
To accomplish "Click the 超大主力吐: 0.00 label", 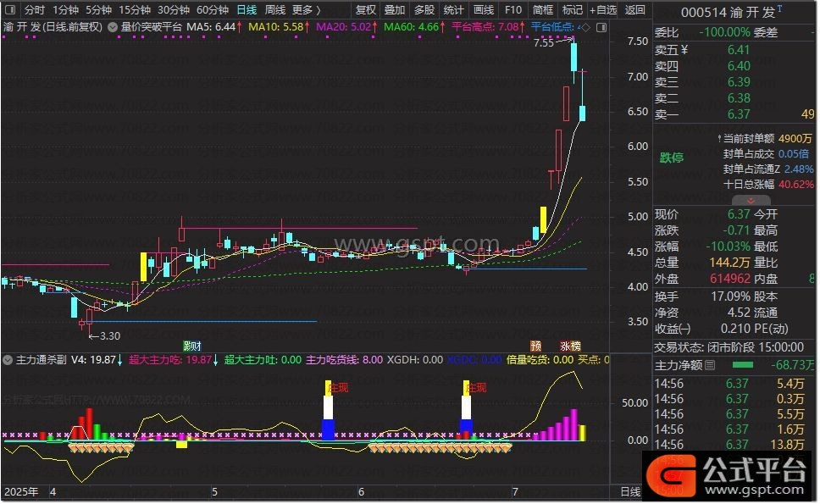I will coord(263,360).
